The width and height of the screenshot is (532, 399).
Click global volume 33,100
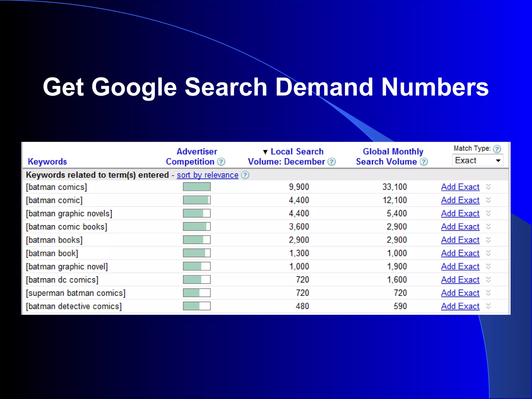tap(395, 187)
